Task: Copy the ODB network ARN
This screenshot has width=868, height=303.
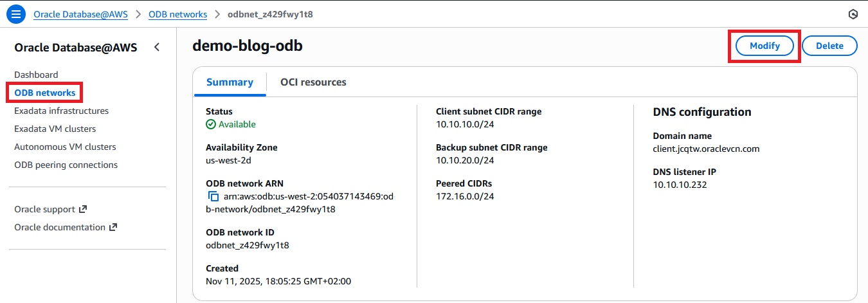Action: pyautogui.click(x=213, y=196)
